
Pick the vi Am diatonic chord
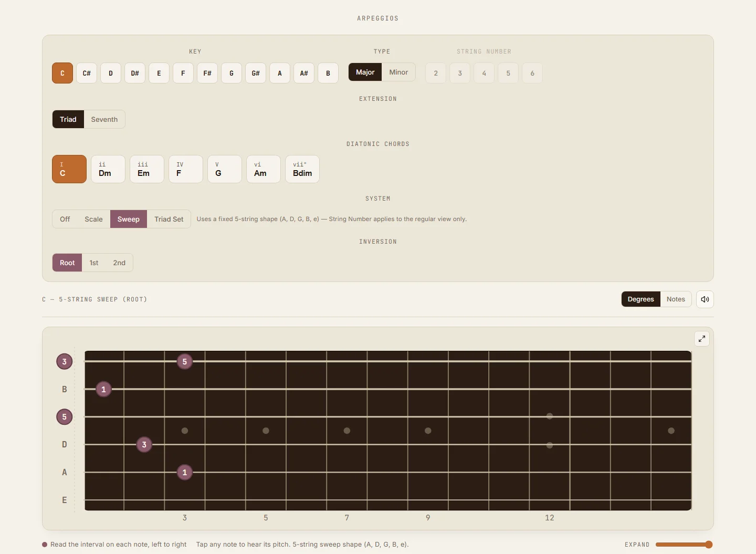[x=264, y=169]
